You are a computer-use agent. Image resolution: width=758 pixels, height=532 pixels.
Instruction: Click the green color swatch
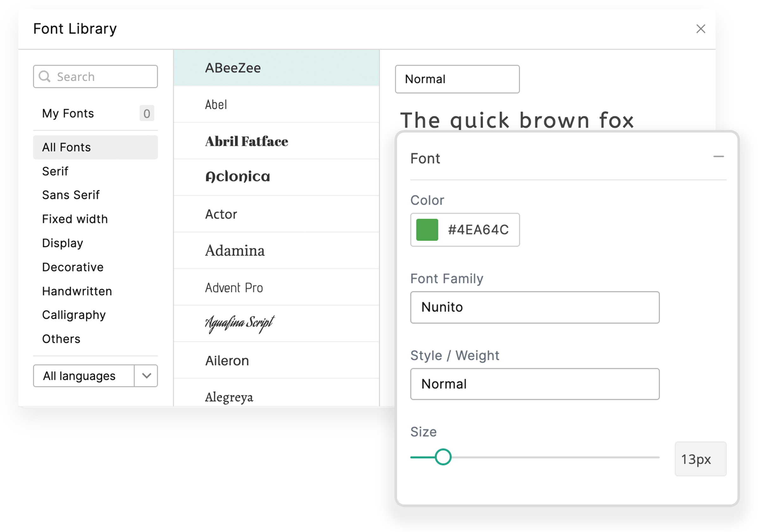[427, 230]
